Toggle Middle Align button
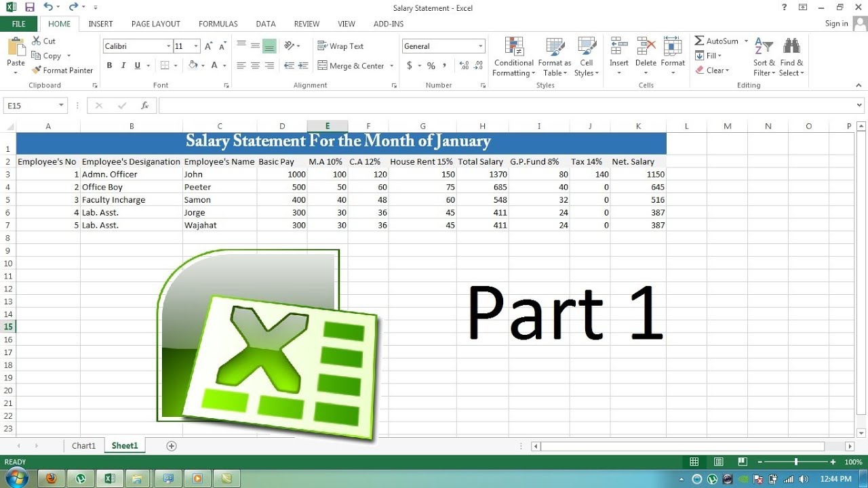The image size is (868, 488). 255,45
